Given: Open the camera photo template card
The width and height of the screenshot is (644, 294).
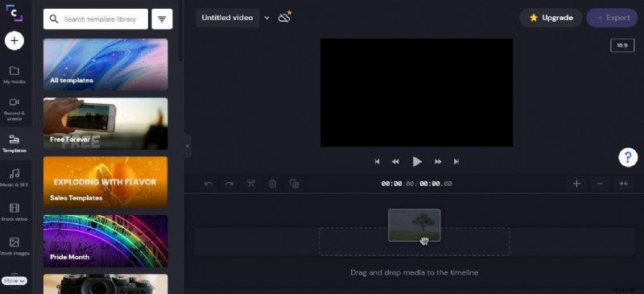Looking at the screenshot, I should (x=105, y=284).
